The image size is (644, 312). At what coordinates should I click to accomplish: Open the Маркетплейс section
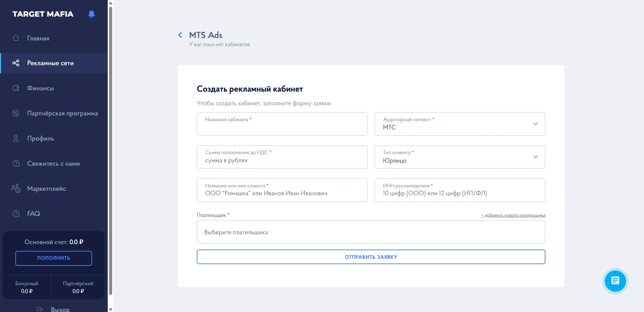(54, 189)
